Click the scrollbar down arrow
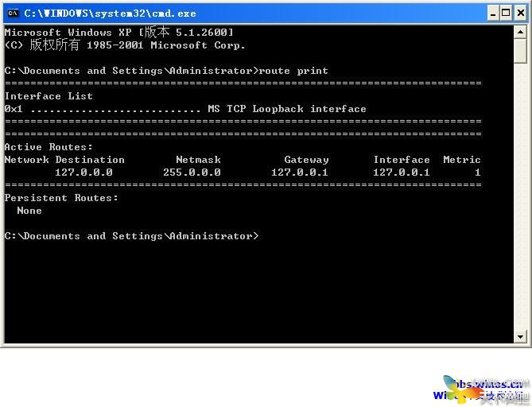 click(x=520, y=336)
